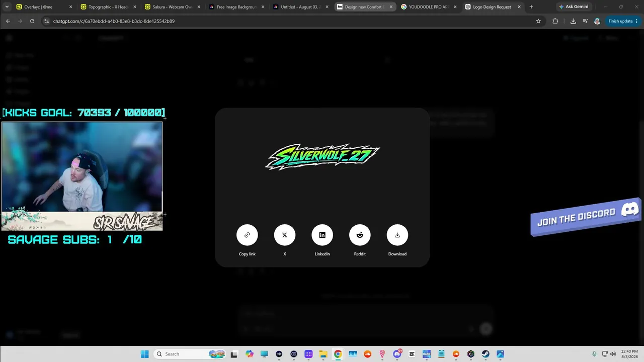
Task: Open CapCut from the taskbar
Action: click(x=412, y=354)
